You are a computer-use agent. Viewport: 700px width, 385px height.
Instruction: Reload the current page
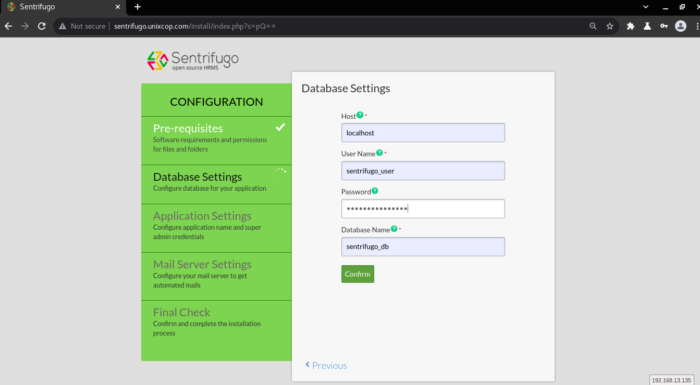point(42,26)
